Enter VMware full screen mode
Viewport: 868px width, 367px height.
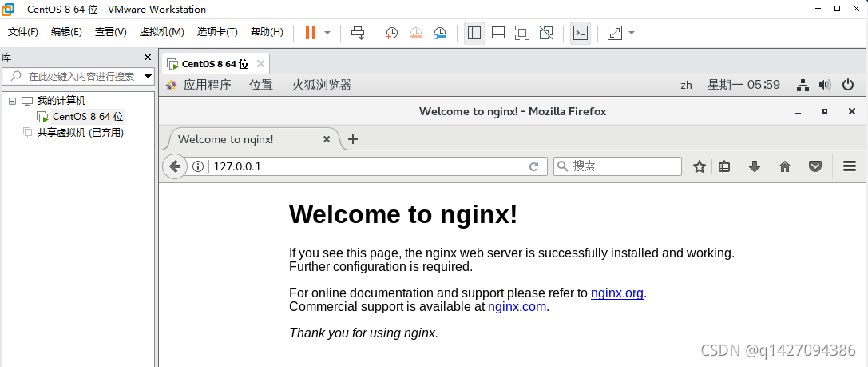[x=521, y=34]
